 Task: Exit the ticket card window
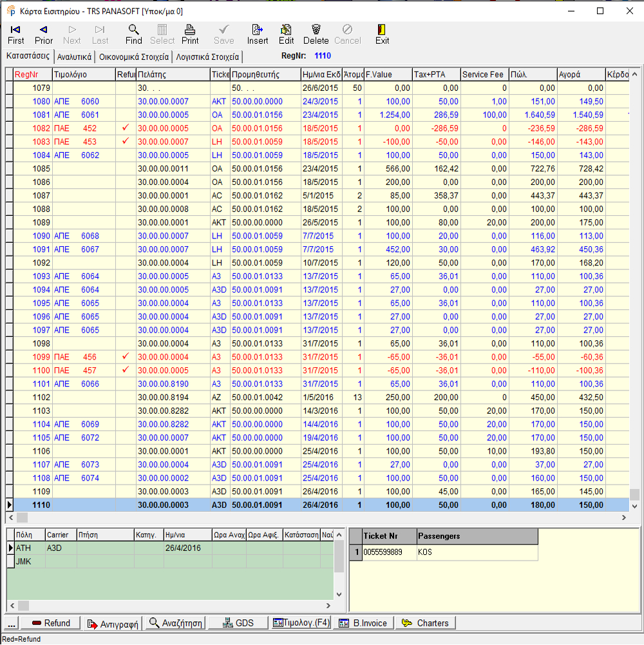(x=382, y=34)
